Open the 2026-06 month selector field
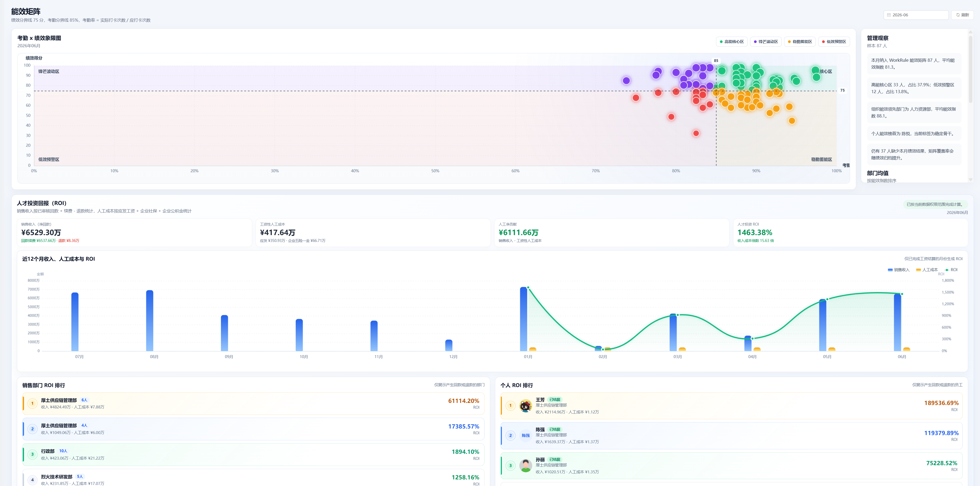980x486 pixels. pyautogui.click(x=916, y=15)
